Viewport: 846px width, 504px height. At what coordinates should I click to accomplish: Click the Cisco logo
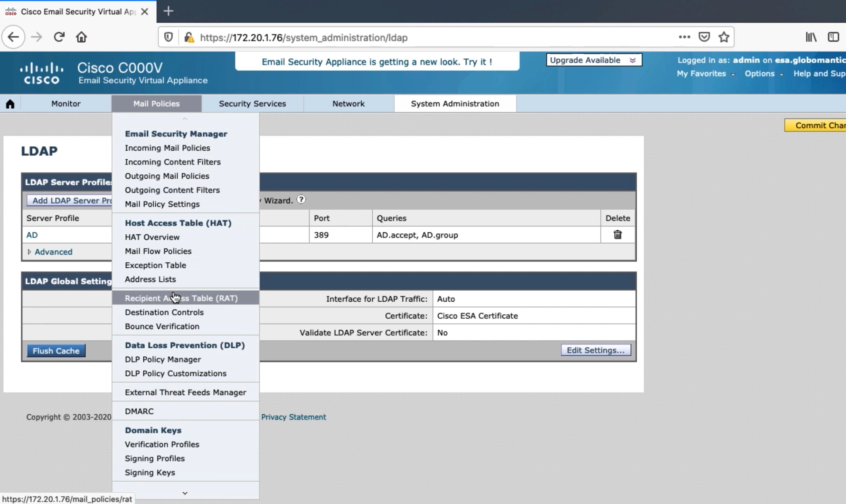click(42, 73)
